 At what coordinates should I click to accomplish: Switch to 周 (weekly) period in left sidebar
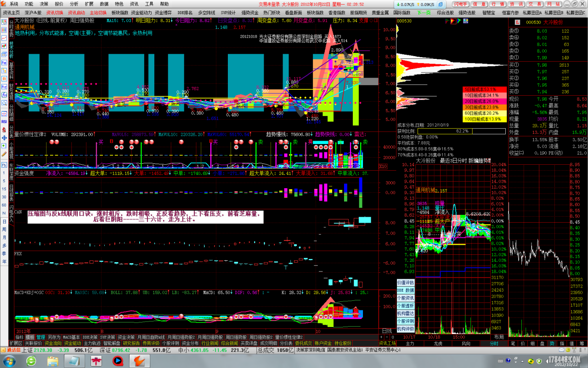(4, 230)
